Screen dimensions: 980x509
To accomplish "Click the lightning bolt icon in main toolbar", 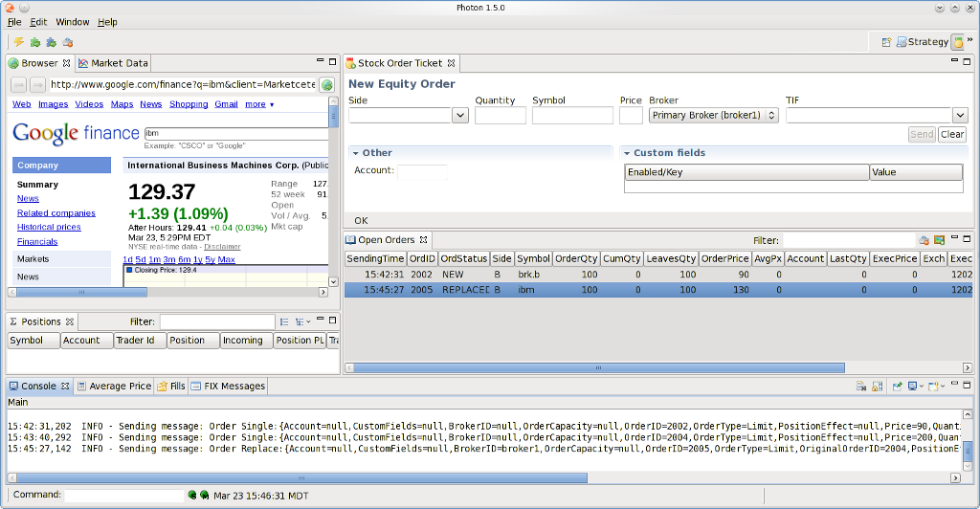I will click(x=18, y=42).
